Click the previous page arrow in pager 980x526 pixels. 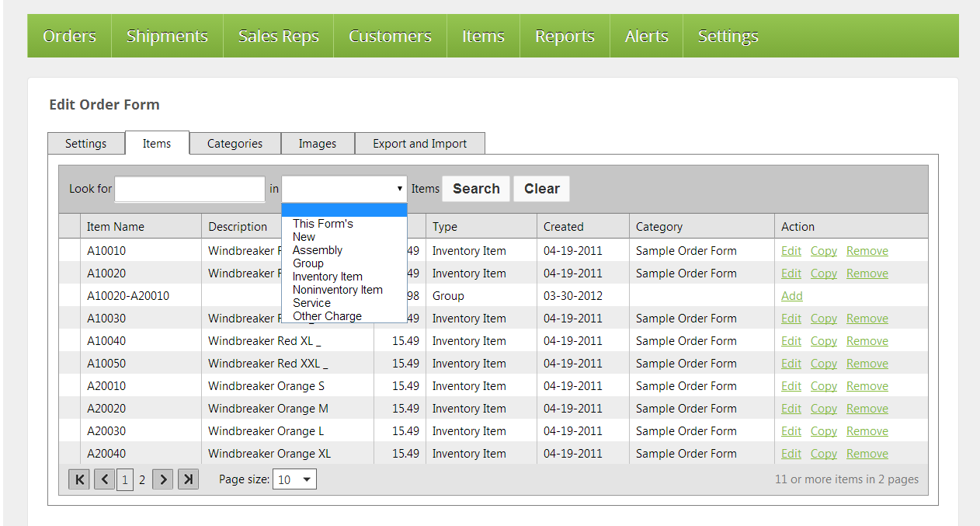pos(105,479)
